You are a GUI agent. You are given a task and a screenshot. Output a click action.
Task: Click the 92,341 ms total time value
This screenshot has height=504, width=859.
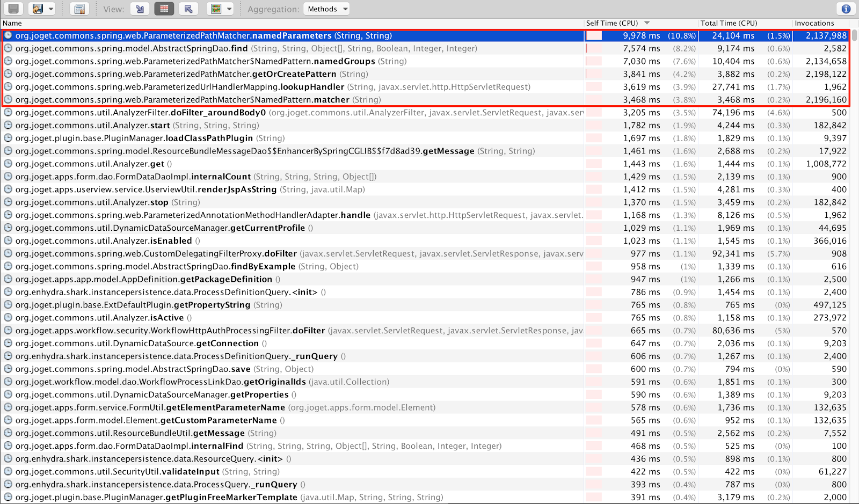click(x=733, y=253)
